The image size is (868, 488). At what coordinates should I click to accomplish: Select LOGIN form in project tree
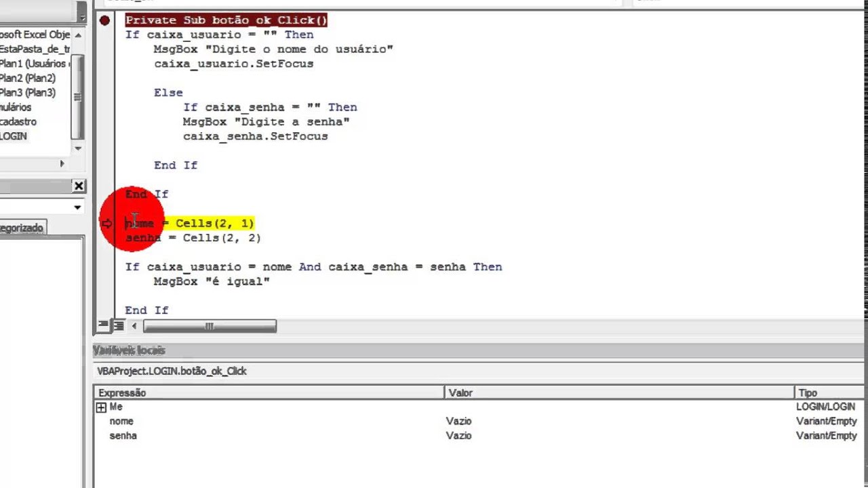14,136
